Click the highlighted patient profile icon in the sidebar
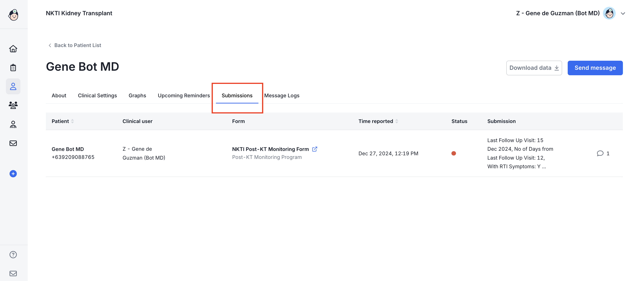 [13, 86]
